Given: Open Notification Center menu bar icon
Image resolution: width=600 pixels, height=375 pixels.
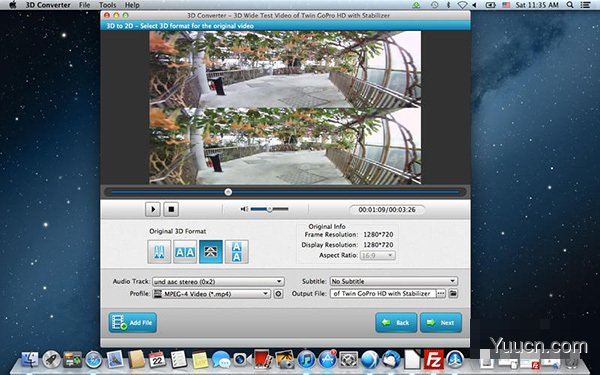Looking at the screenshot, I should (x=585, y=5).
